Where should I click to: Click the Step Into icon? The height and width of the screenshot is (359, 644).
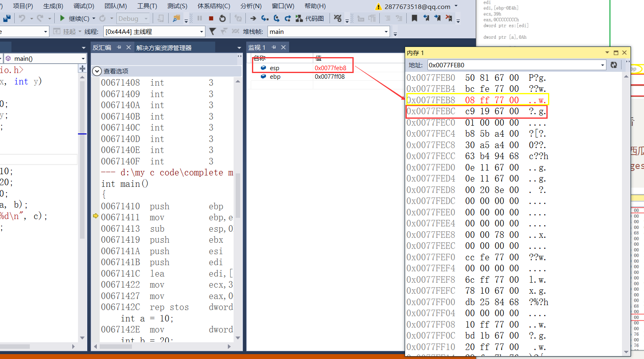pos(265,18)
